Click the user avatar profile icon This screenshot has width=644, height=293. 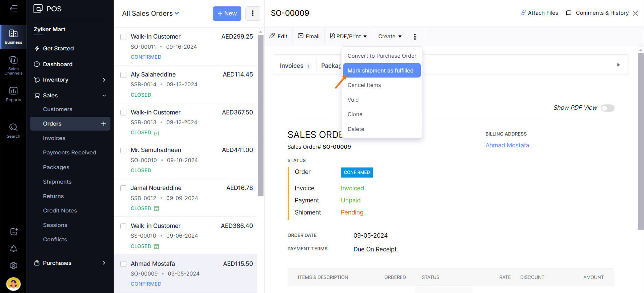point(13,284)
